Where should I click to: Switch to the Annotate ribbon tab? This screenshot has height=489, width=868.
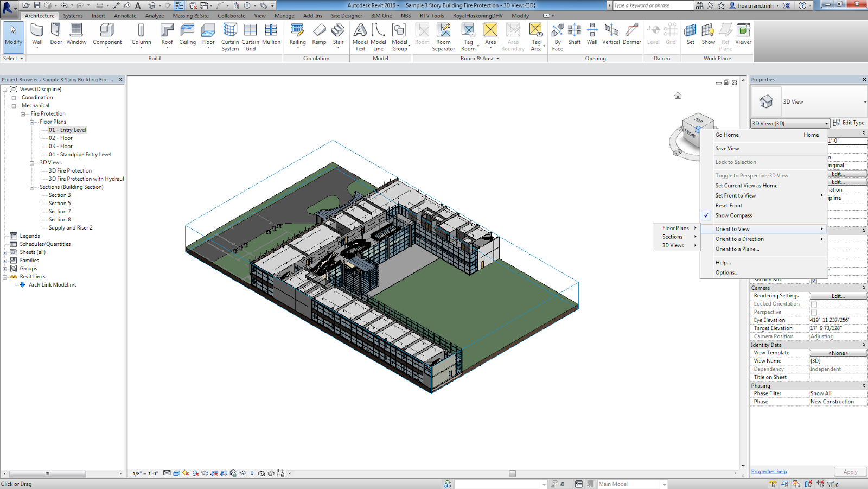[x=125, y=16]
